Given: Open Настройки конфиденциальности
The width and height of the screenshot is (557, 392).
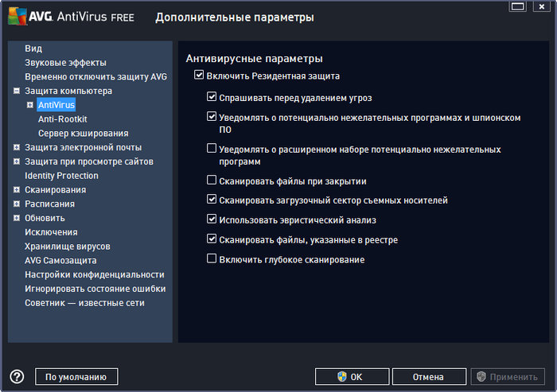Looking at the screenshot, I should point(95,275).
